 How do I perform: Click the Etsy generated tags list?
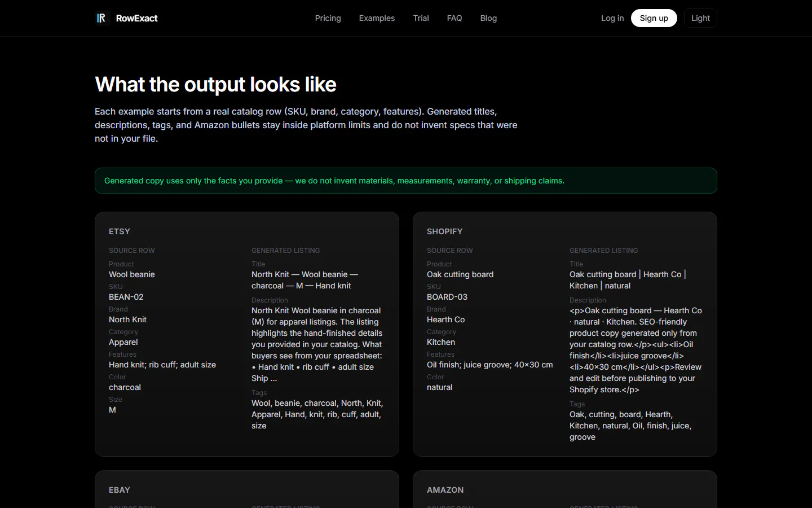point(317,414)
